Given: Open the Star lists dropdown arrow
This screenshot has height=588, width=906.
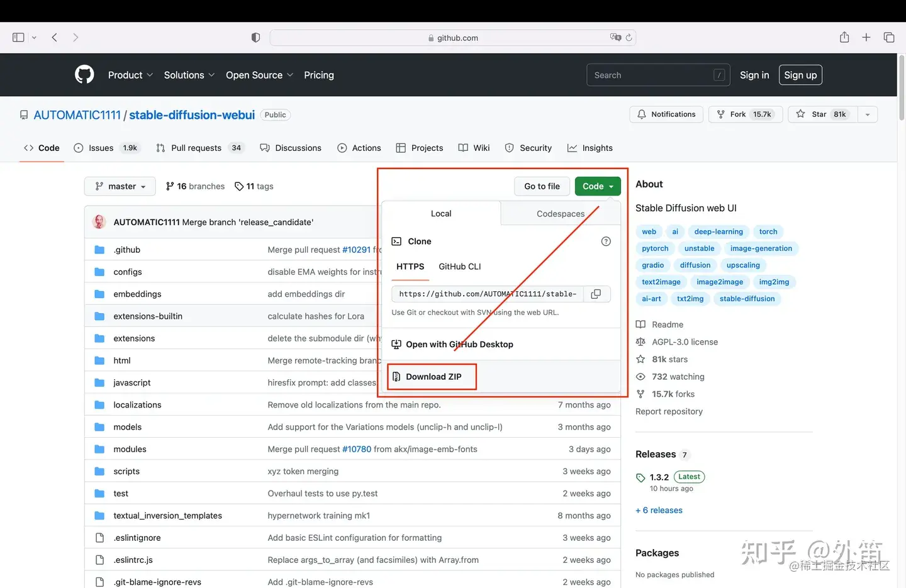Looking at the screenshot, I should [x=868, y=114].
